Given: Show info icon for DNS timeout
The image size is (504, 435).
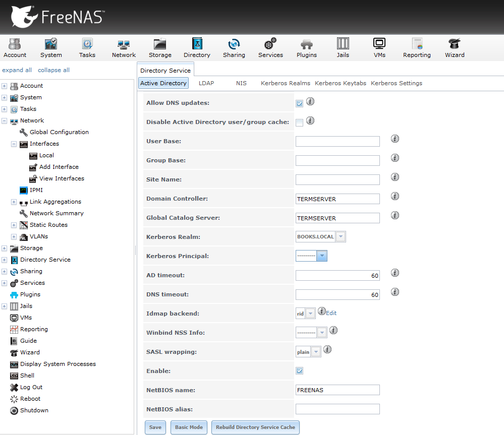Looking at the screenshot, I should pyautogui.click(x=395, y=292).
